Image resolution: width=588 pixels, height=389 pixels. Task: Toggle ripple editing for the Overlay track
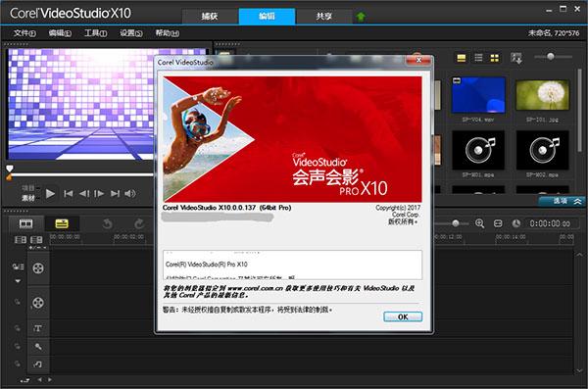[18, 302]
